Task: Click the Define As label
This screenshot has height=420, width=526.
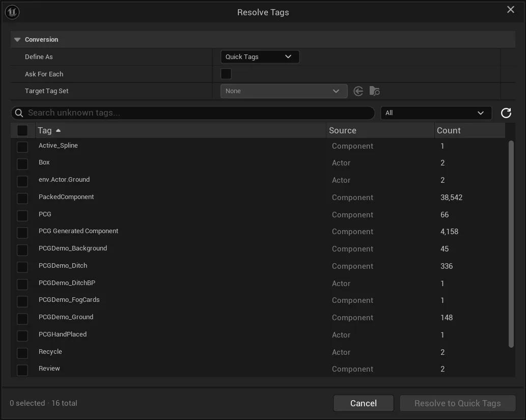Action: coord(39,57)
